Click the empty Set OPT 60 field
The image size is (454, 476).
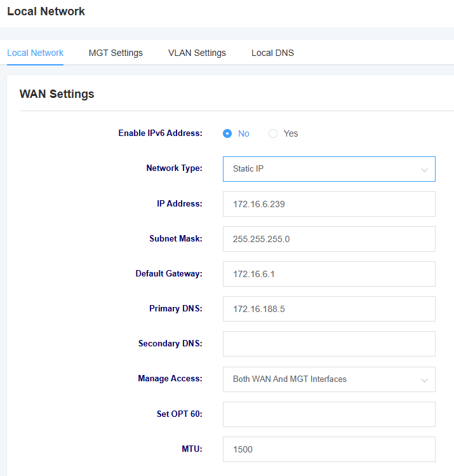pos(329,414)
